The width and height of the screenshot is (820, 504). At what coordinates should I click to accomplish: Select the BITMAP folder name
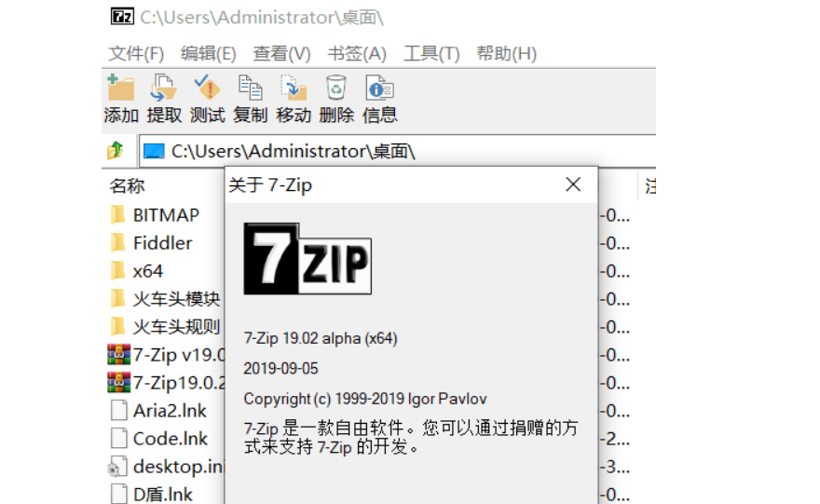tap(166, 215)
